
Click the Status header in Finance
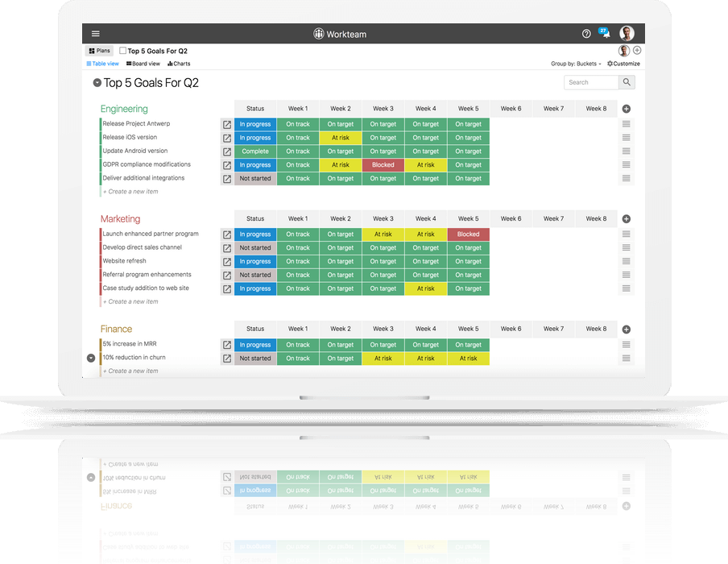pyautogui.click(x=255, y=329)
